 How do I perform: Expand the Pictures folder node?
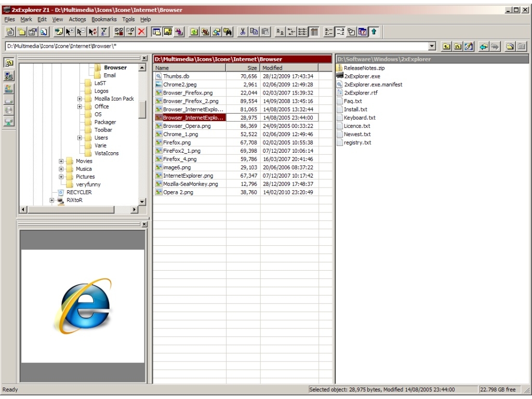pyautogui.click(x=61, y=177)
